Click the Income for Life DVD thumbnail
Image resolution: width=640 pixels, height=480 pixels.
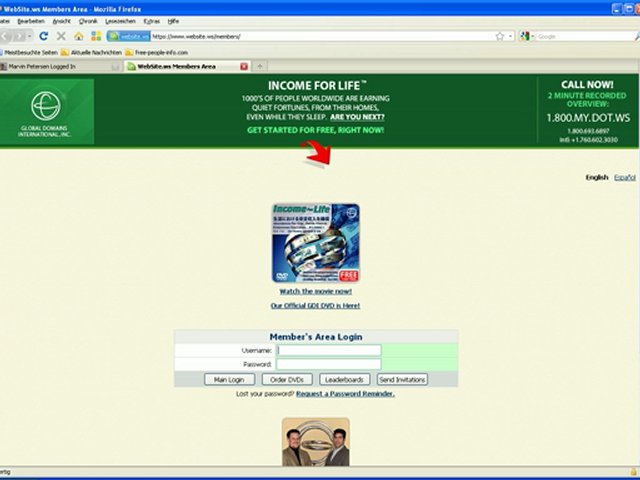pyautogui.click(x=315, y=243)
